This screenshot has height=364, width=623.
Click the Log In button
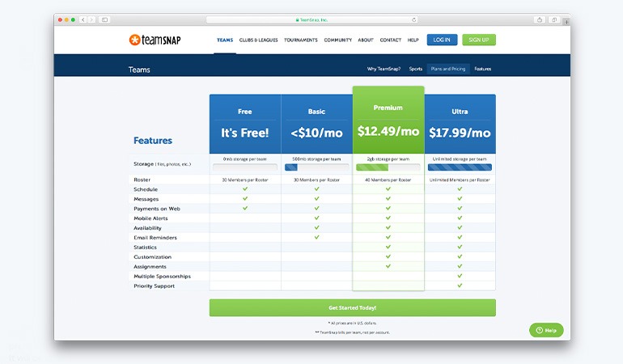442,40
